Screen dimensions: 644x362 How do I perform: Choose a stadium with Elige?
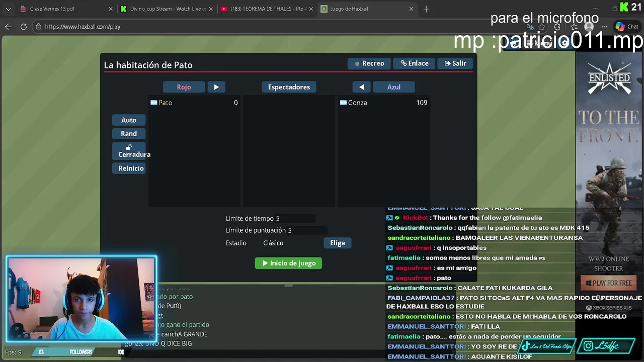pos(338,243)
